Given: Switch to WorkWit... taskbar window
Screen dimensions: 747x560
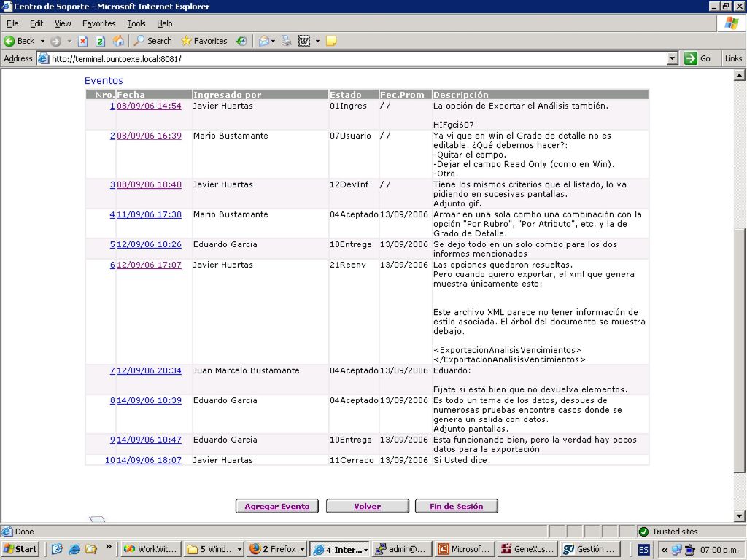Looking at the screenshot, I should click(x=150, y=549).
